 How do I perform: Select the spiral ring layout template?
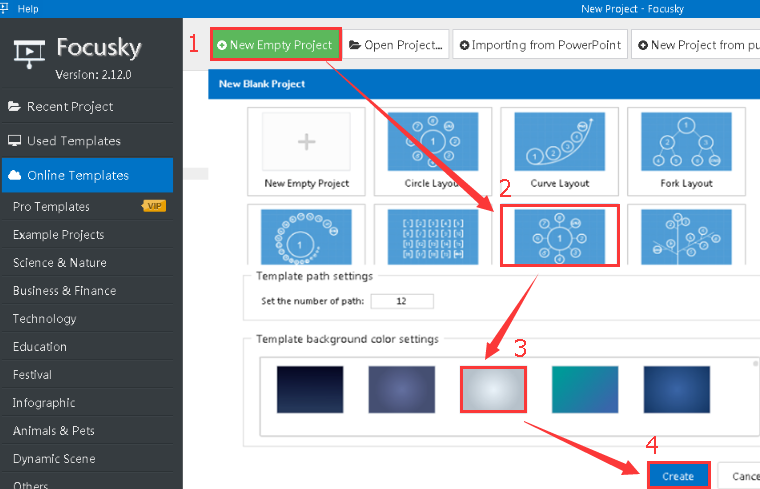[306, 236]
